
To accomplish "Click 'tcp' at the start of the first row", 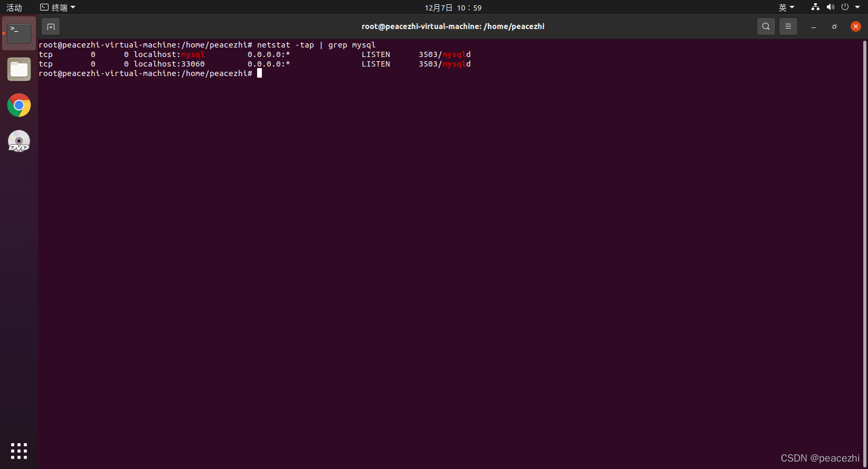I will (x=46, y=54).
